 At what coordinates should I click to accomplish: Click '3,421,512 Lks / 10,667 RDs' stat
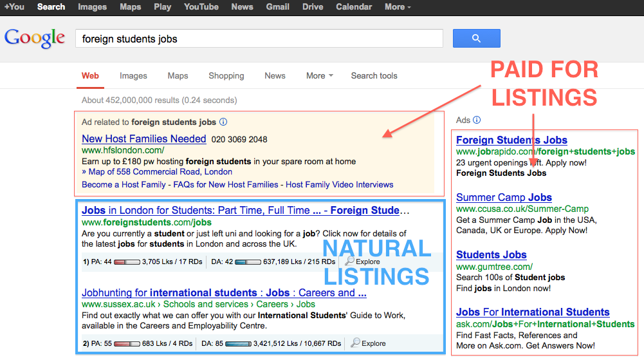297,343
